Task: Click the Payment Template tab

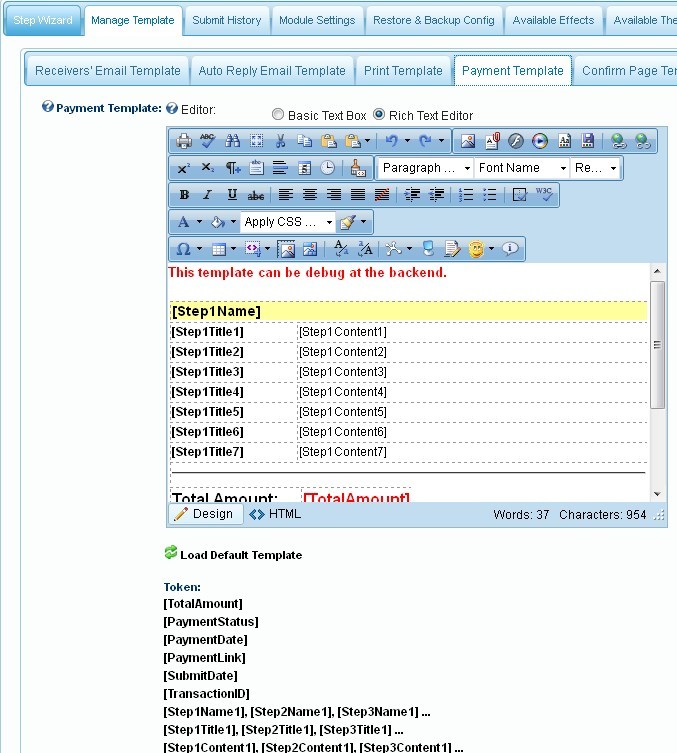Action: 512,71
